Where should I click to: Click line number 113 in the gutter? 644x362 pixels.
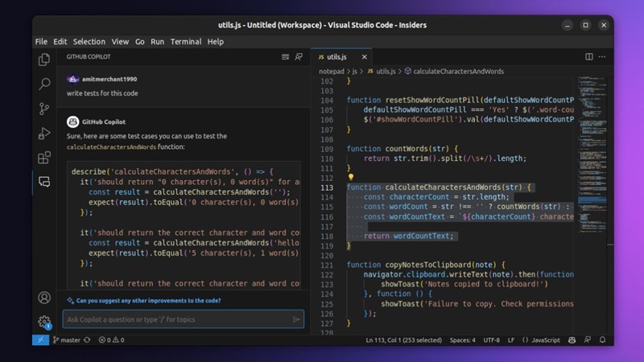click(x=327, y=187)
